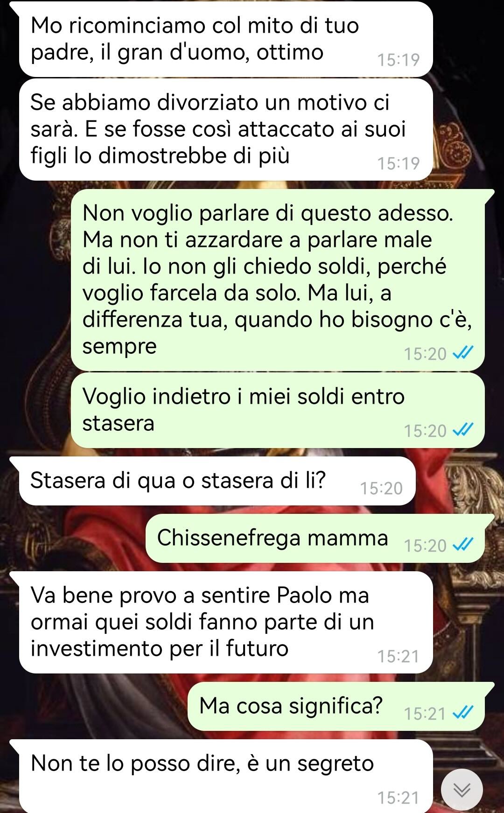This screenshot has width=504, height=813.
Task: Tap the "Ma cosa significa?" message
Action: pyautogui.click(x=336, y=706)
